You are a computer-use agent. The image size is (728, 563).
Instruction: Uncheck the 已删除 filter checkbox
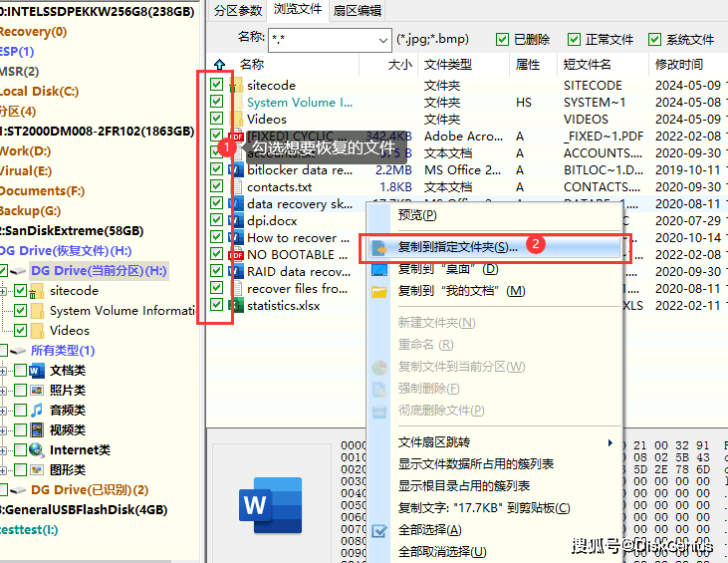(503, 40)
